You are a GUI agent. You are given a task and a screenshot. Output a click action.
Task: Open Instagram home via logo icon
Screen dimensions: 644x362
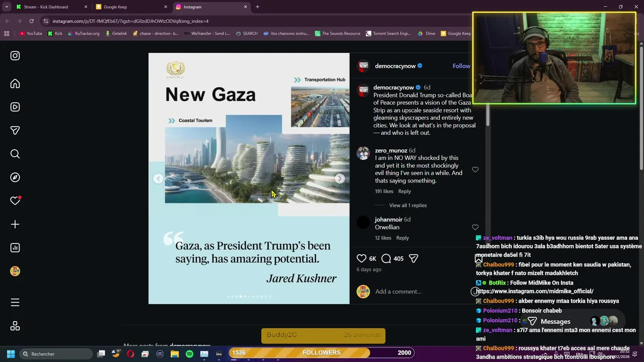[15, 56]
